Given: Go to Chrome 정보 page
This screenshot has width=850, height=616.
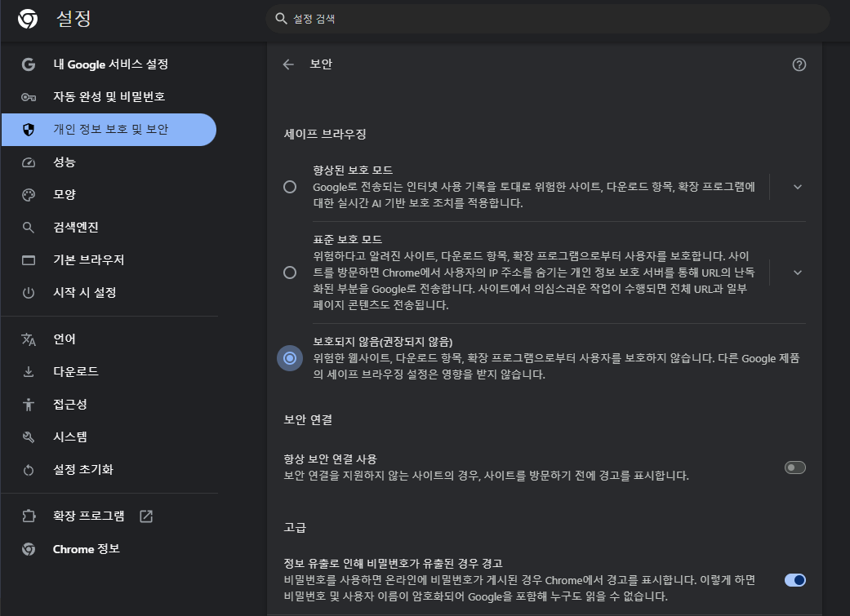Looking at the screenshot, I should point(86,549).
